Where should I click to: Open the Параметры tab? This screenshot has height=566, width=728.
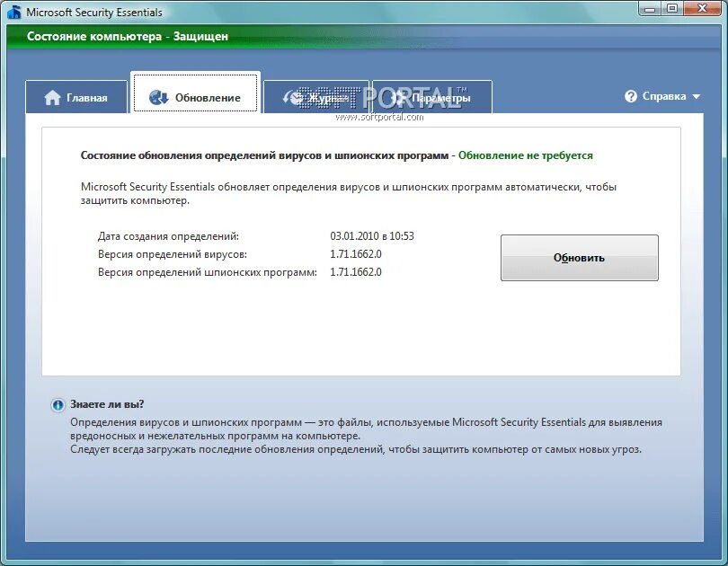431,97
